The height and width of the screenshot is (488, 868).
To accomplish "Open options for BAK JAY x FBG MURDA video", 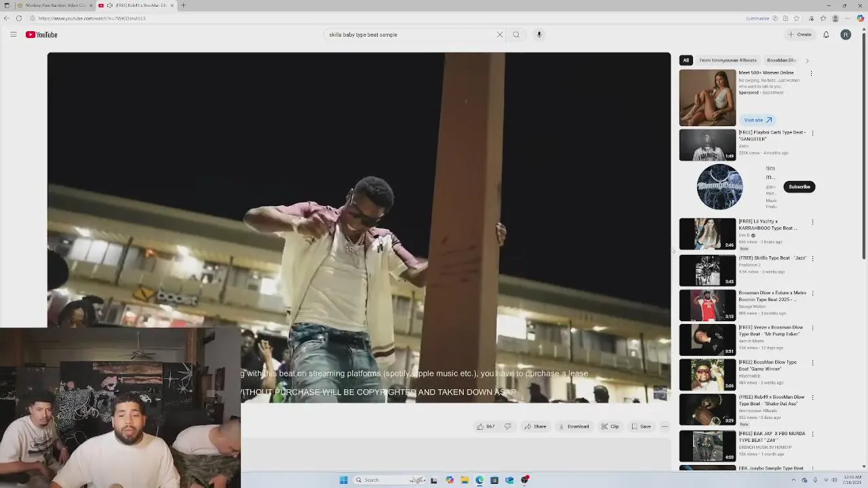I will pos(812,434).
